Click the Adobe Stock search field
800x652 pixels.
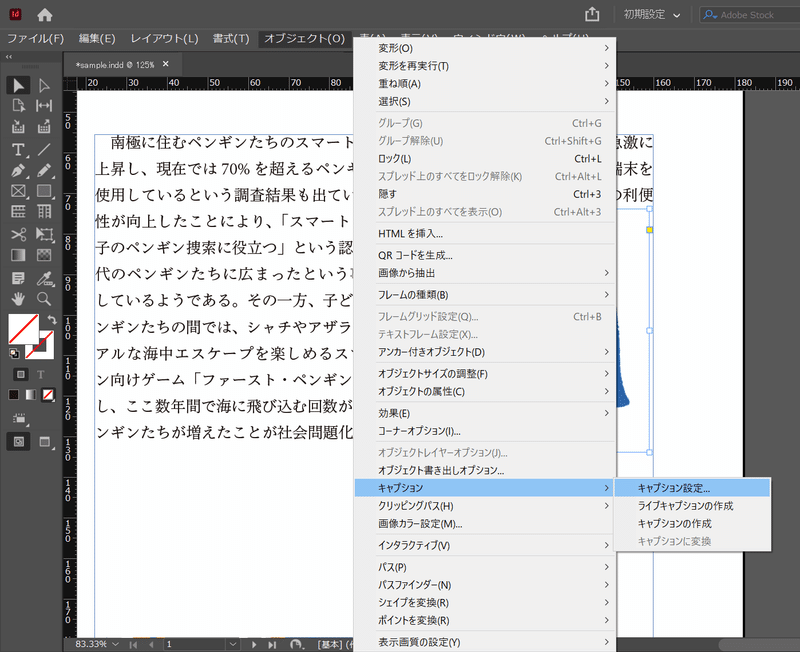click(749, 15)
